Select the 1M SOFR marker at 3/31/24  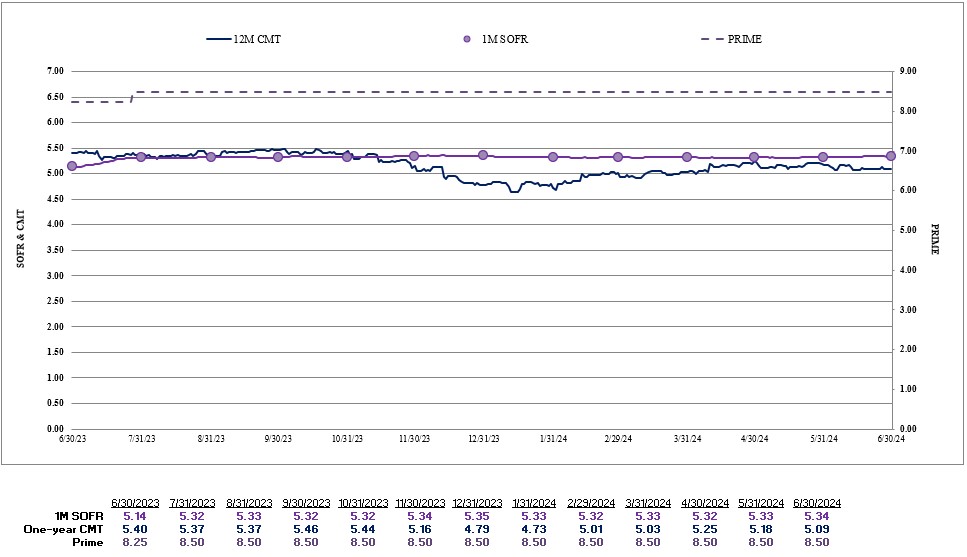point(687,157)
